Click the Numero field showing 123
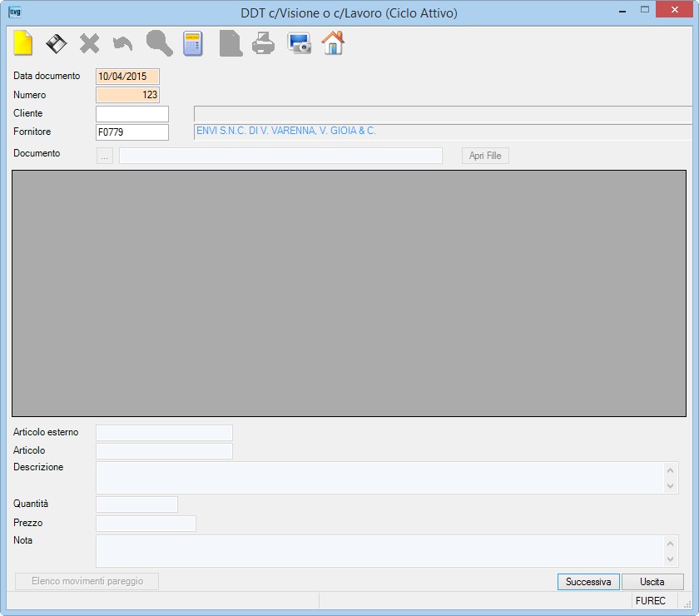 (x=127, y=95)
